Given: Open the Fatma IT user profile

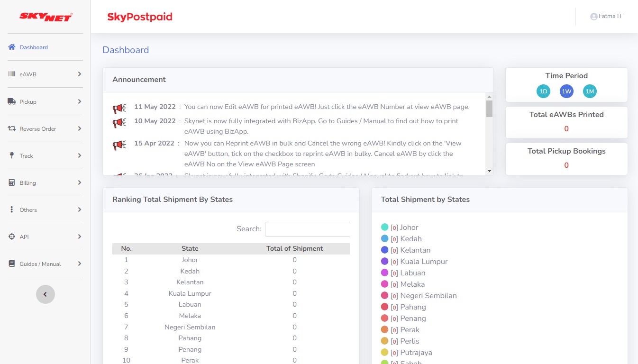Looking at the screenshot, I should (606, 16).
